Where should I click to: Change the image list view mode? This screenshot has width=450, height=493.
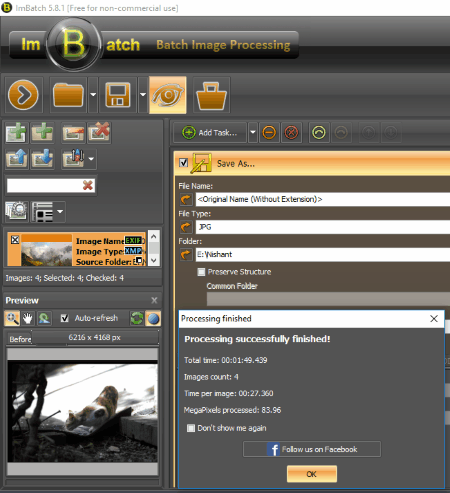click(x=43, y=212)
